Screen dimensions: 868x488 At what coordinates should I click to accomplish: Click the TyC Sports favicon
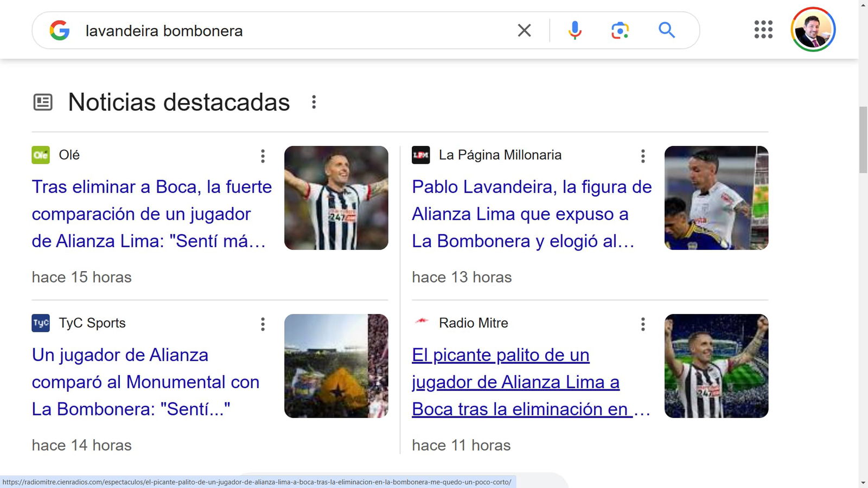pos(41,323)
